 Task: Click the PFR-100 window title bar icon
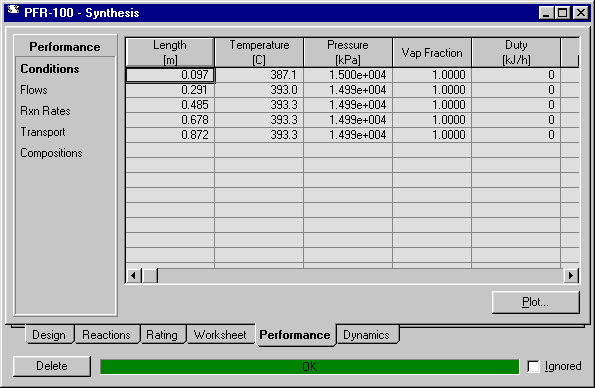pos(13,10)
